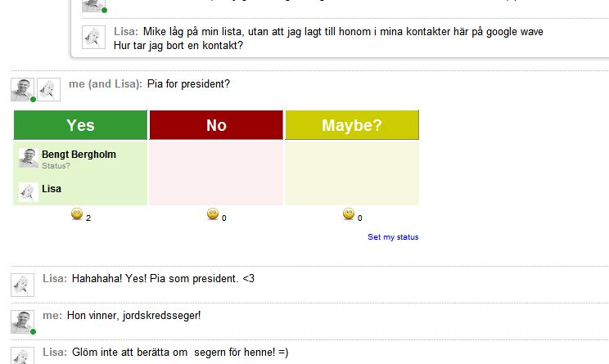Click the frowning emoticon under No column

tap(213, 213)
